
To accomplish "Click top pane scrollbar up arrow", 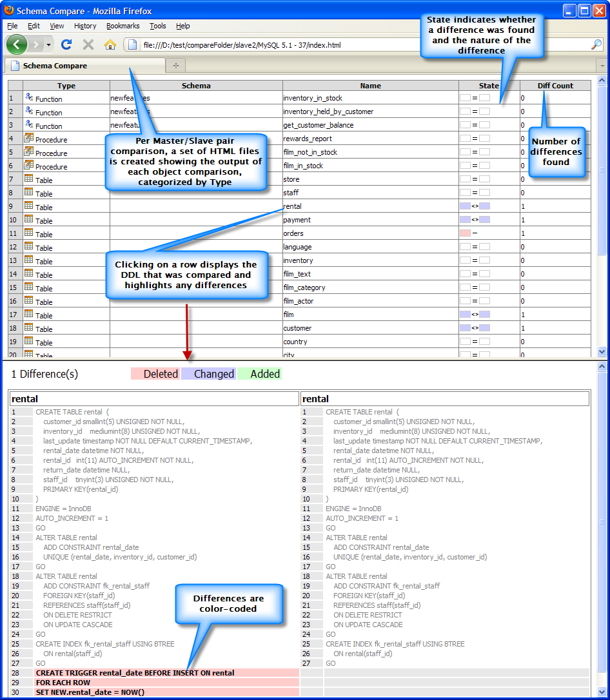I will (602, 81).
